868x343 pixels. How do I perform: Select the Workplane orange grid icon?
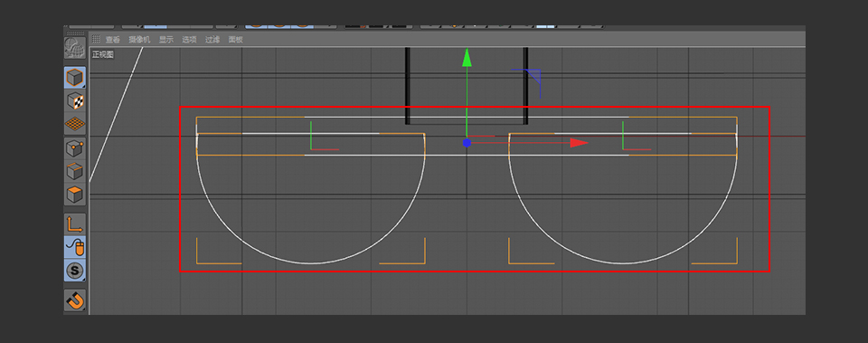tap(75, 124)
